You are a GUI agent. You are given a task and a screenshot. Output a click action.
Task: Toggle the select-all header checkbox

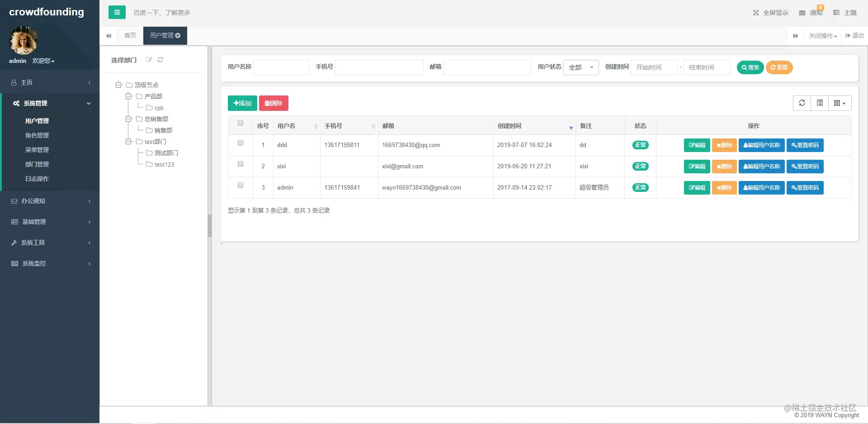241,123
